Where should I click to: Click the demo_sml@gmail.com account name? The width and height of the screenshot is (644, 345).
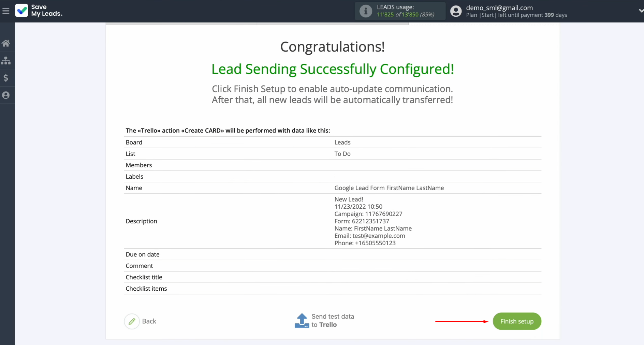499,8
